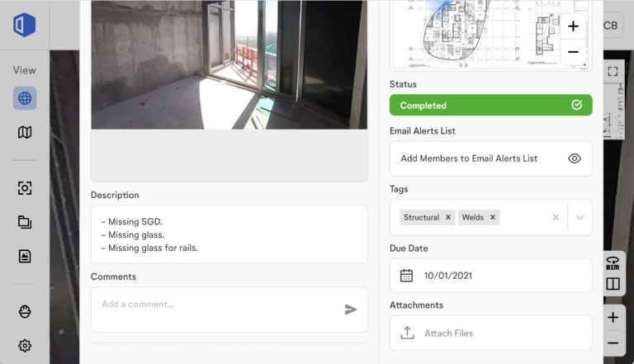Open the stacked folders icon
634x364 pixels.
tap(25, 222)
